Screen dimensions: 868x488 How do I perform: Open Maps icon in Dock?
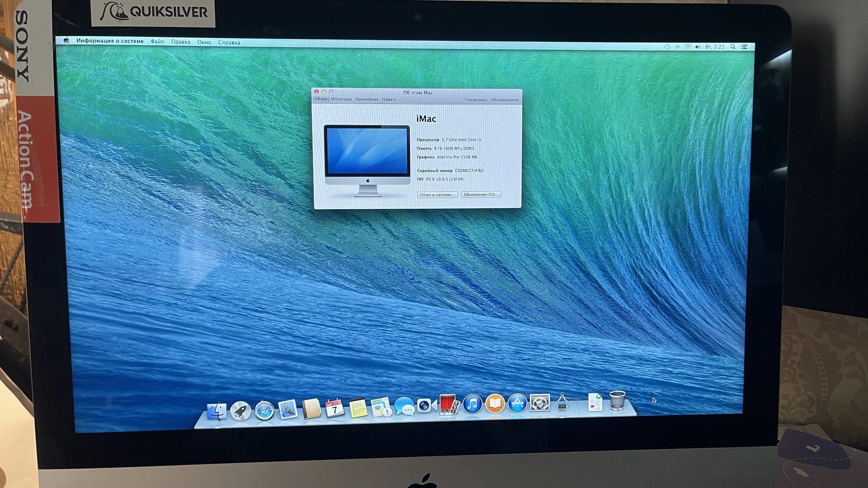(381, 407)
